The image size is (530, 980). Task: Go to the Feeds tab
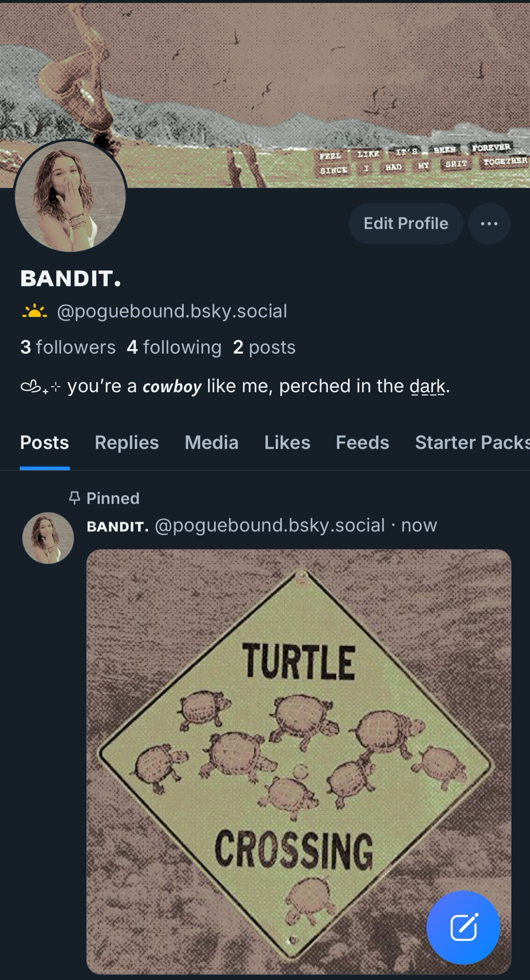coord(362,442)
